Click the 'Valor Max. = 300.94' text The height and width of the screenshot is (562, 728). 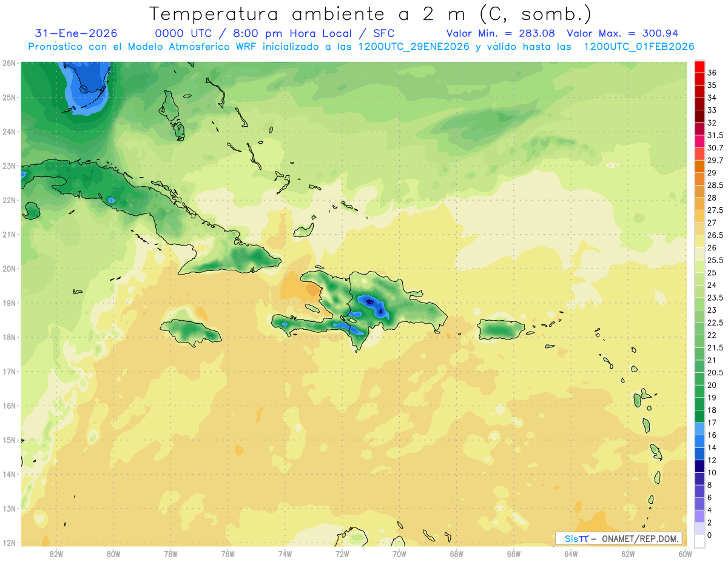pyautogui.click(x=622, y=33)
